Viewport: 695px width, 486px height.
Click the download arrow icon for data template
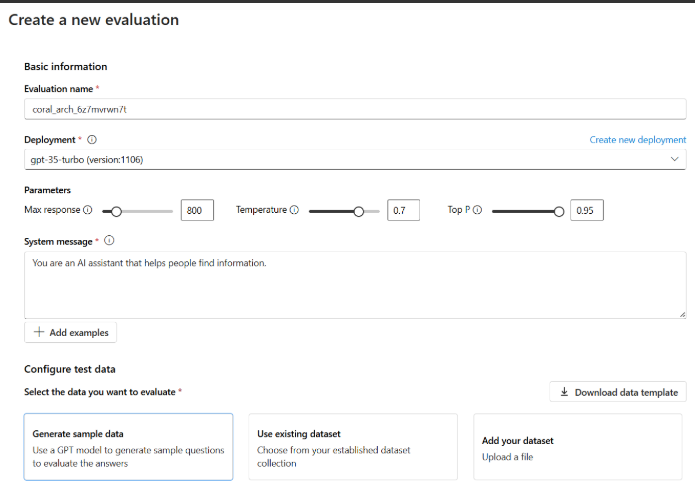[564, 392]
